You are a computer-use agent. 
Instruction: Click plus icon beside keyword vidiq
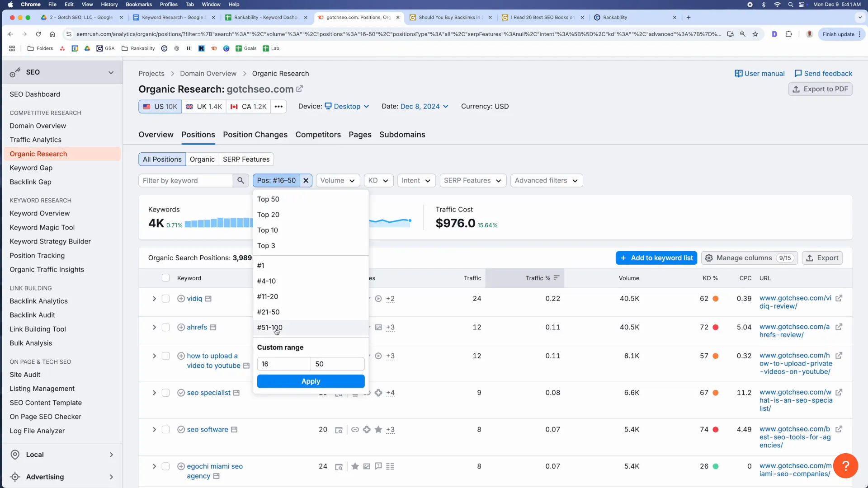point(181,299)
